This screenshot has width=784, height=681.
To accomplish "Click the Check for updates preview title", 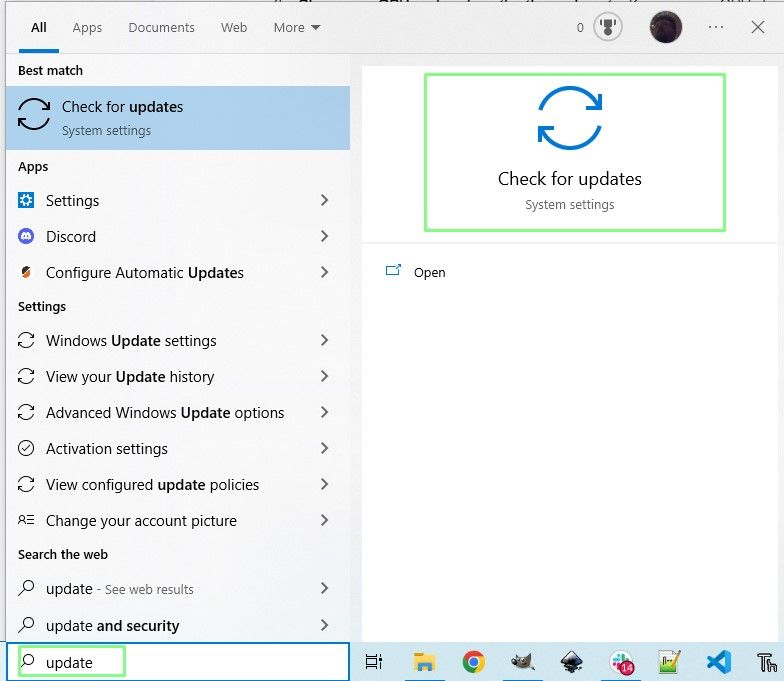I will [x=570, y=179].
